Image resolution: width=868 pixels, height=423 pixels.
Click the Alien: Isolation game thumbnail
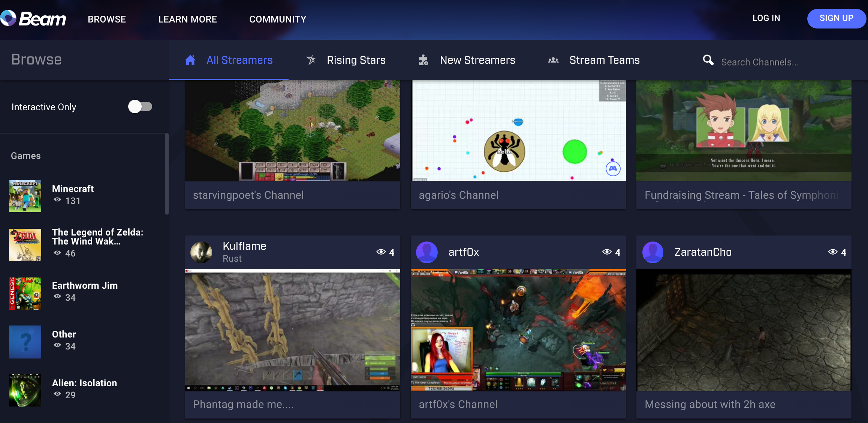click(25, 390)
